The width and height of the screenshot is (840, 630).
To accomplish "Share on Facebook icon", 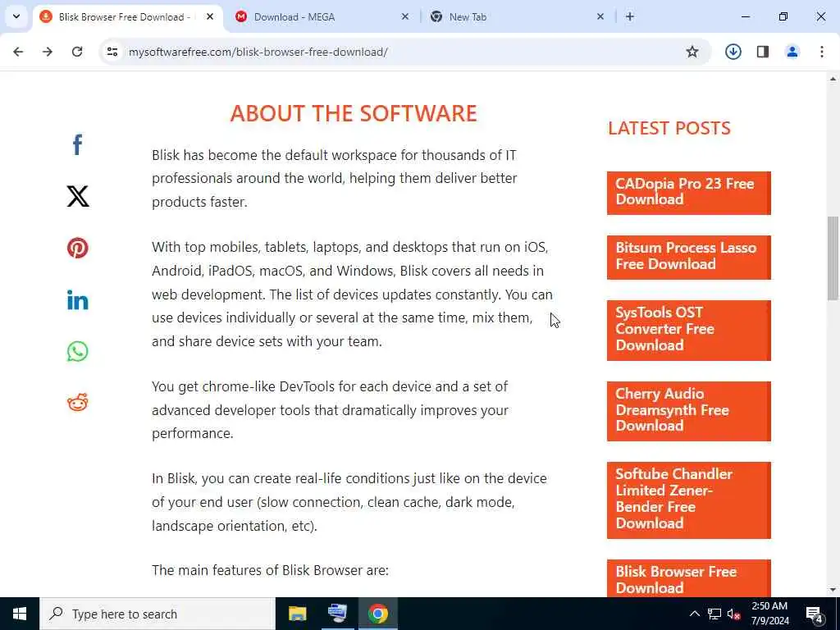I will click(x=78, y=144).
